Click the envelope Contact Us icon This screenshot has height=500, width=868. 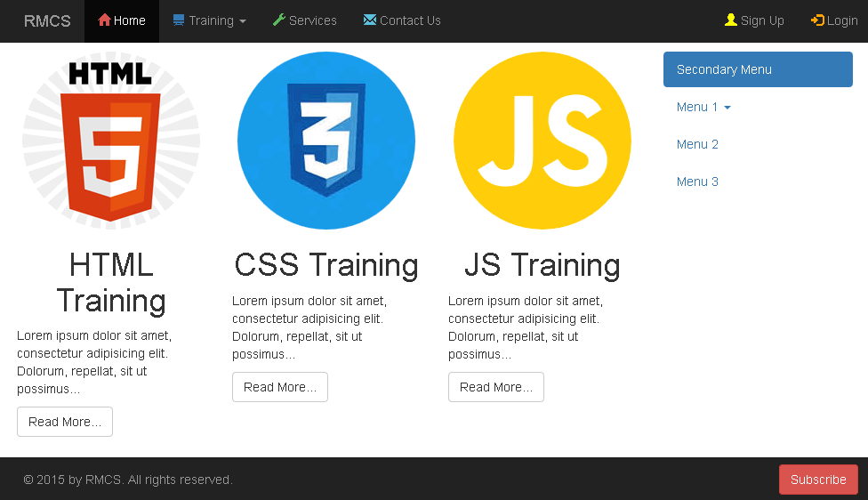[370, 20]
